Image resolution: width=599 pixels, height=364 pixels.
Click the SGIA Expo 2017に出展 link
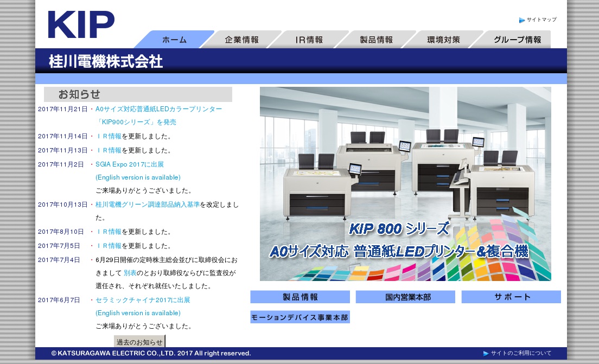[130, 164]
